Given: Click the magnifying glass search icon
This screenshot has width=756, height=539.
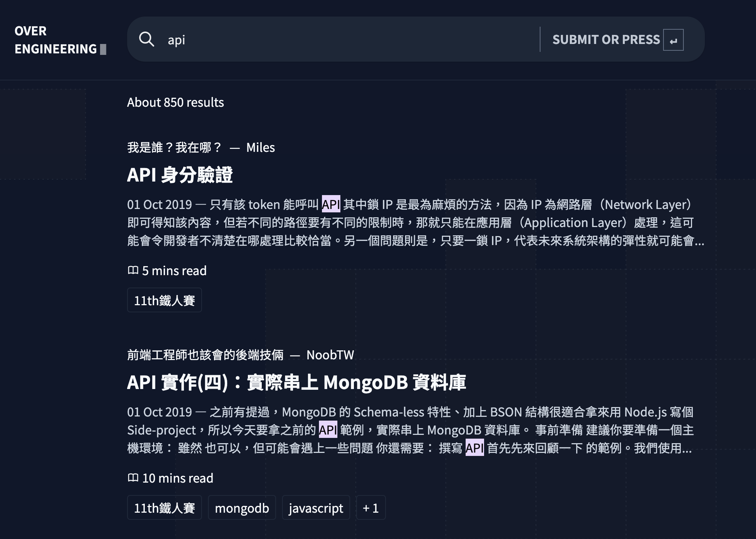Looking at the screenshot, I should point(146,39).
